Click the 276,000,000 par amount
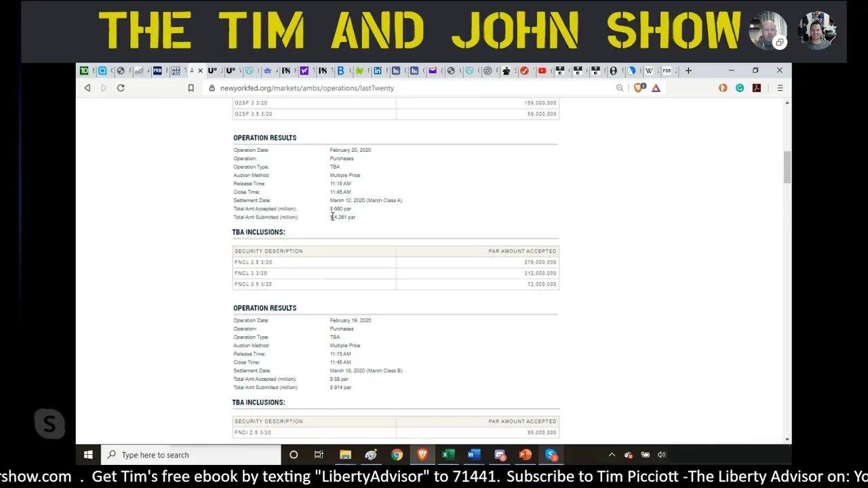The image size is (868, 488). click(x=540, y=262)
